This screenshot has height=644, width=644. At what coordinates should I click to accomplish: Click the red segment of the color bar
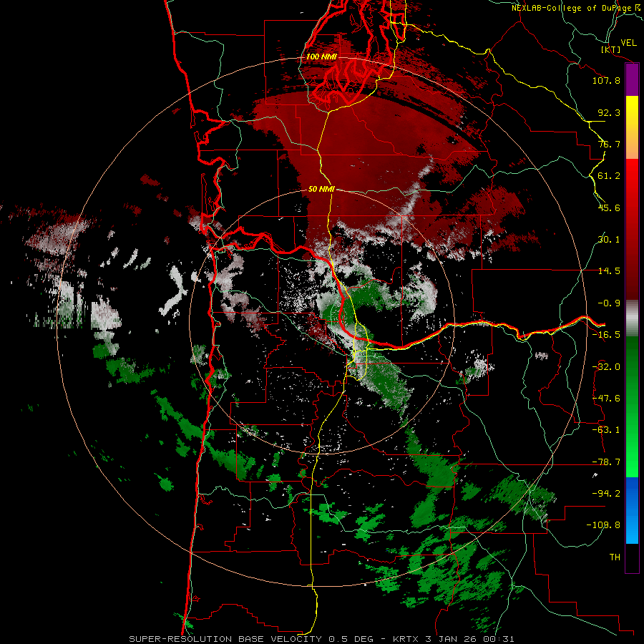point(632,229)
